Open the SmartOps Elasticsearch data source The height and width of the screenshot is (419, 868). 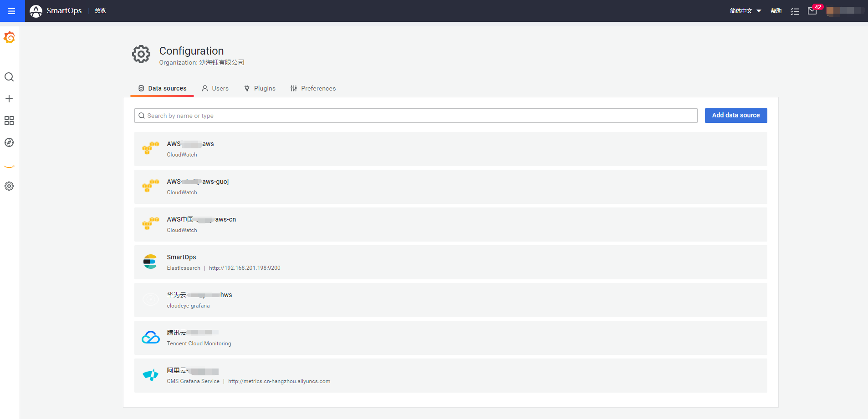[x=451, y=262]
